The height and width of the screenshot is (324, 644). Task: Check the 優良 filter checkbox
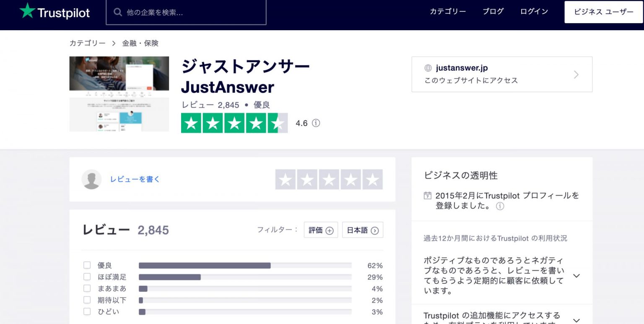[x=87, y=265]
